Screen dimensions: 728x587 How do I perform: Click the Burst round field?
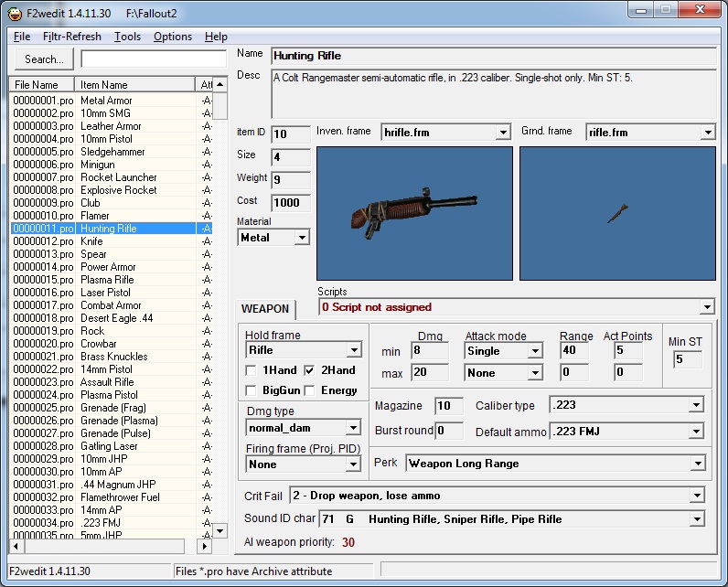[449, 431]
